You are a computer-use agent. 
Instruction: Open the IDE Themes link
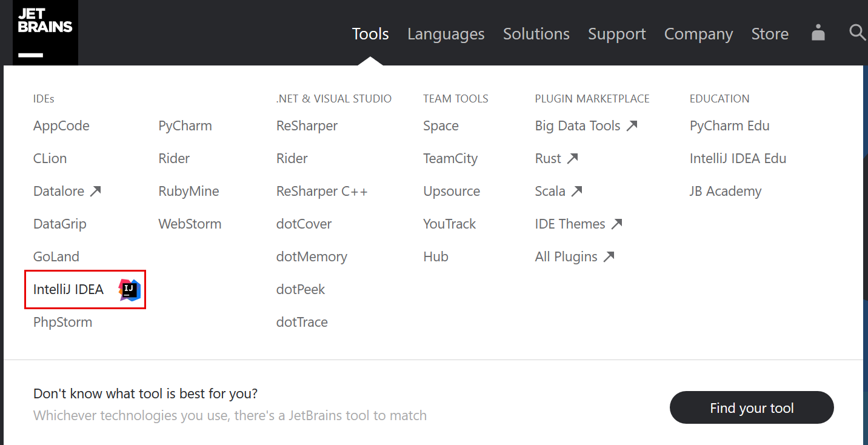[x=579, y=224]
